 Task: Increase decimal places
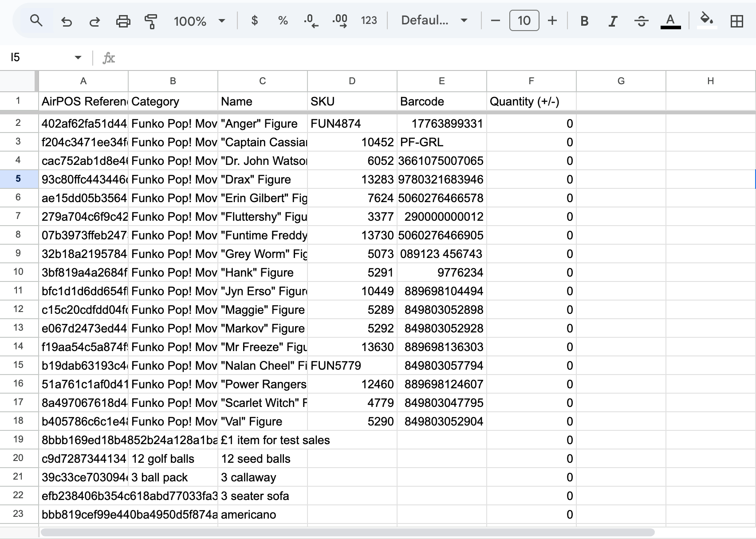point(340,20)
